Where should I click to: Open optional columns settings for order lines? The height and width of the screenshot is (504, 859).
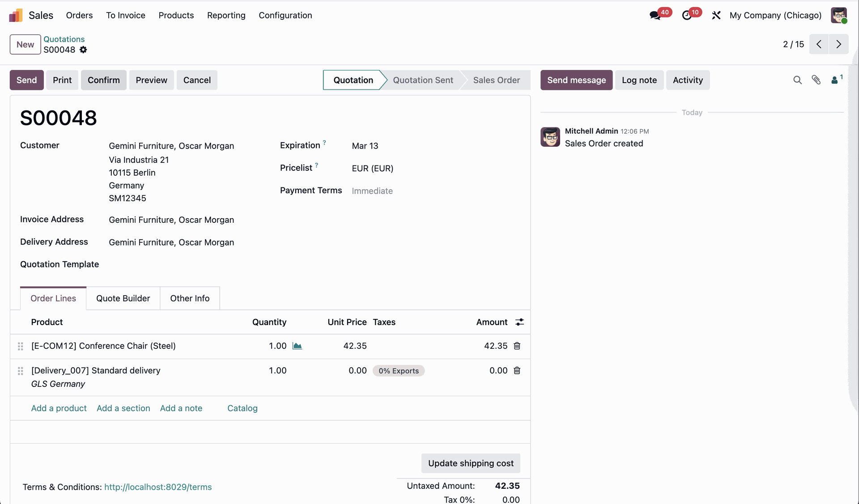point(519,322)
